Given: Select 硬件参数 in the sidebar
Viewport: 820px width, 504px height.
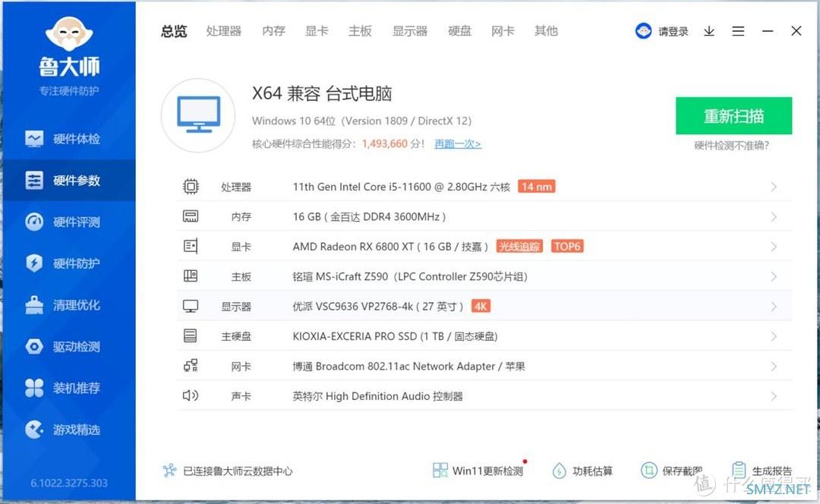Looking at the screenshot, I should 69,181.
